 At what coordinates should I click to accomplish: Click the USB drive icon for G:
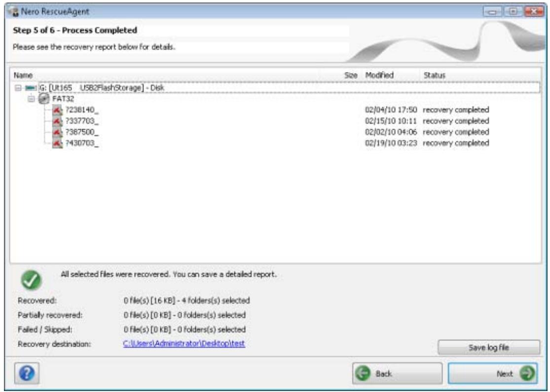pyautogui.click(x=31, y=88)
